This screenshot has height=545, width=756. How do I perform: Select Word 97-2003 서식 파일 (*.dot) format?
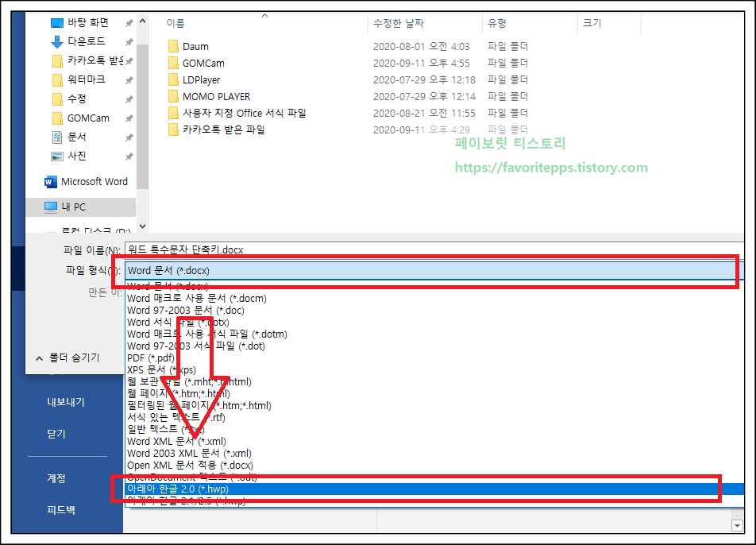tap(195, 346)
